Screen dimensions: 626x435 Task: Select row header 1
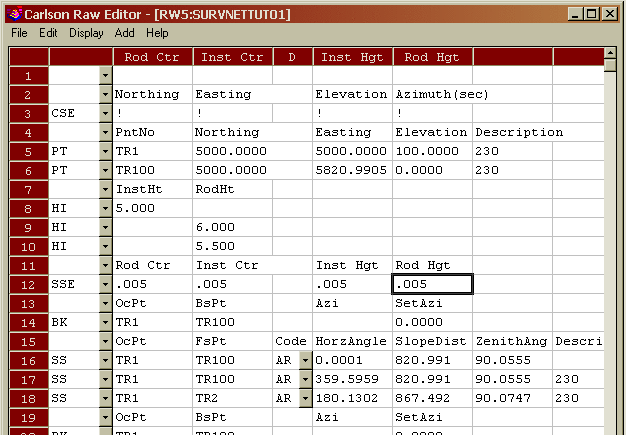pyautogui.click(x=28, y=75)
